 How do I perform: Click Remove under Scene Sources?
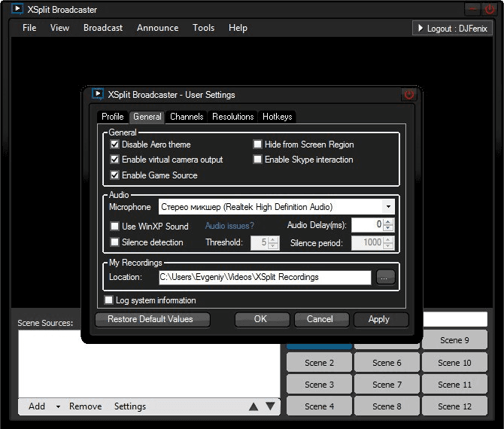[85, 407]
